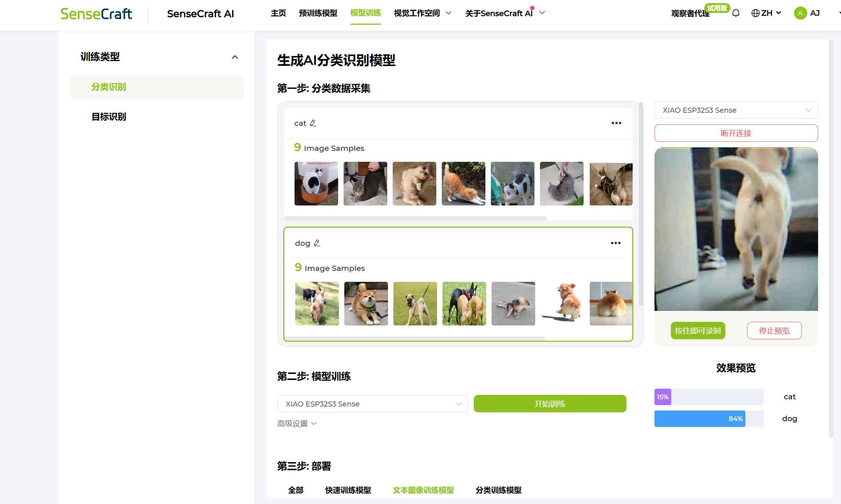Open the AJ user avatar

pos(800,13)
